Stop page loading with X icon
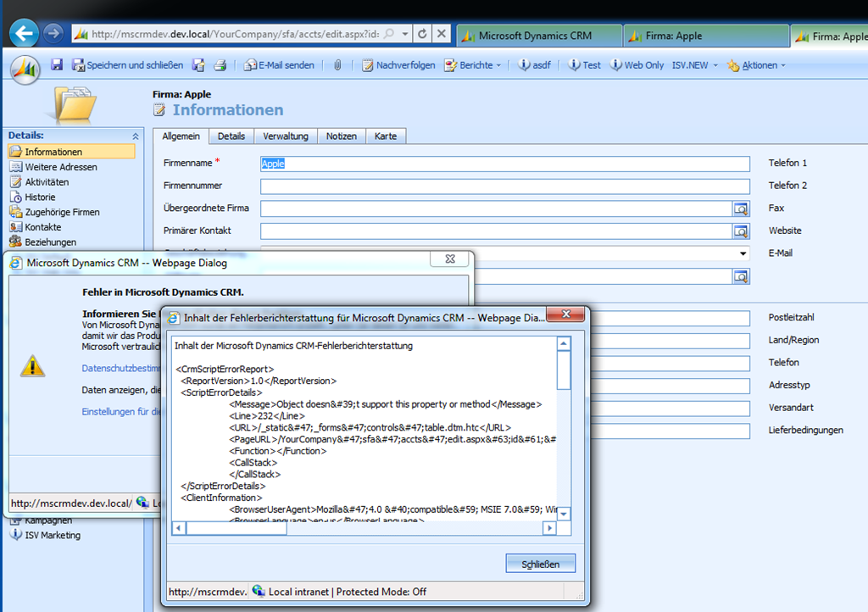Viewport: 868px width, 612px height. (441, 34)
